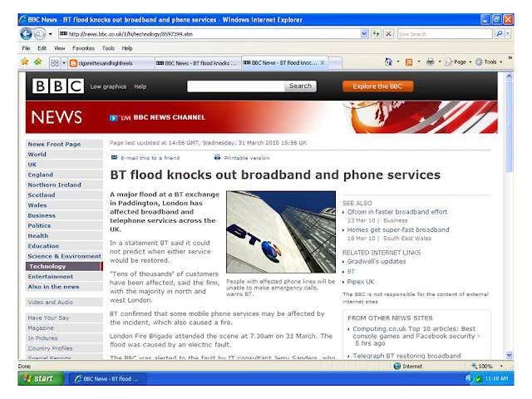Click Explore the BBC button
This screenshot has width=532, height=399.
point(377,86)
